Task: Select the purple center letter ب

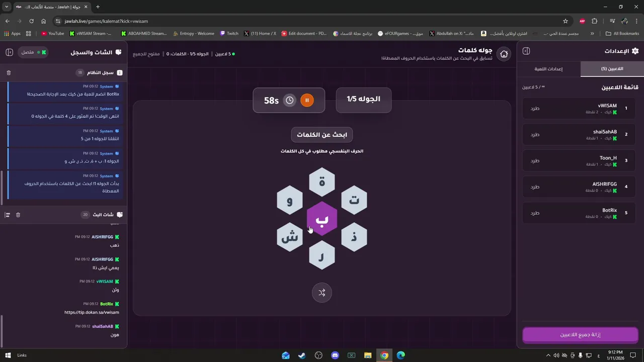Action: coord(322,219)
